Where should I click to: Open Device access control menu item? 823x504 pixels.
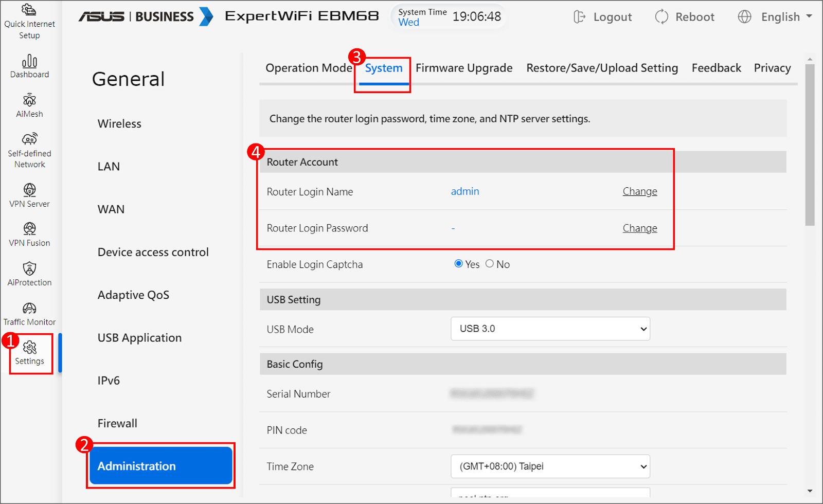[x=153, y=252]
